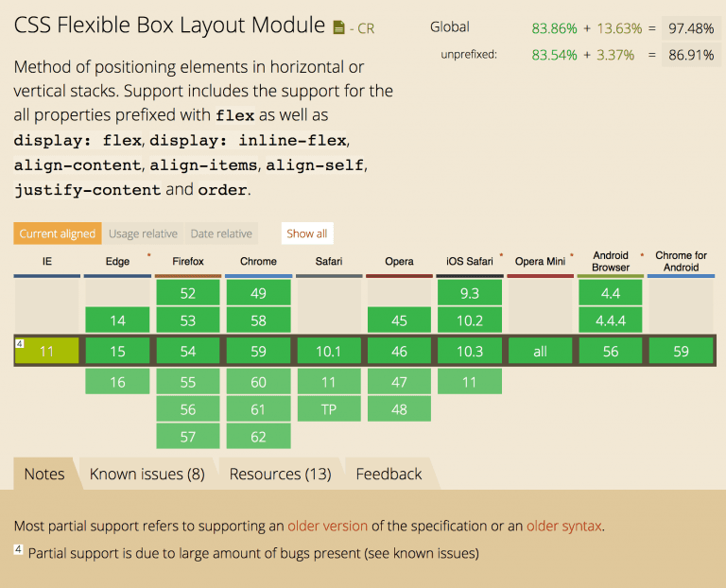Click the note dot beside Android Browser
This screenshot has width=726, height=588.
[x=642, y=255]
